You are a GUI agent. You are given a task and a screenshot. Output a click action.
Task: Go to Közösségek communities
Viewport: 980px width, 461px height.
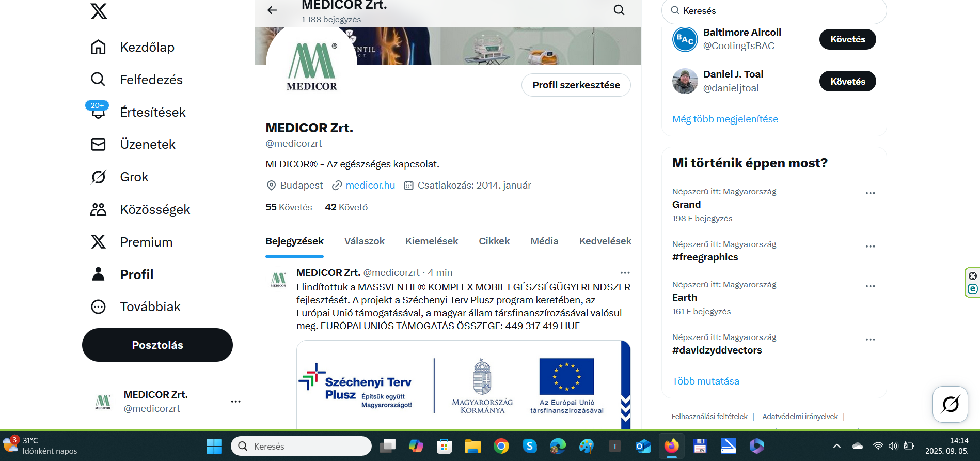[98, 210]
